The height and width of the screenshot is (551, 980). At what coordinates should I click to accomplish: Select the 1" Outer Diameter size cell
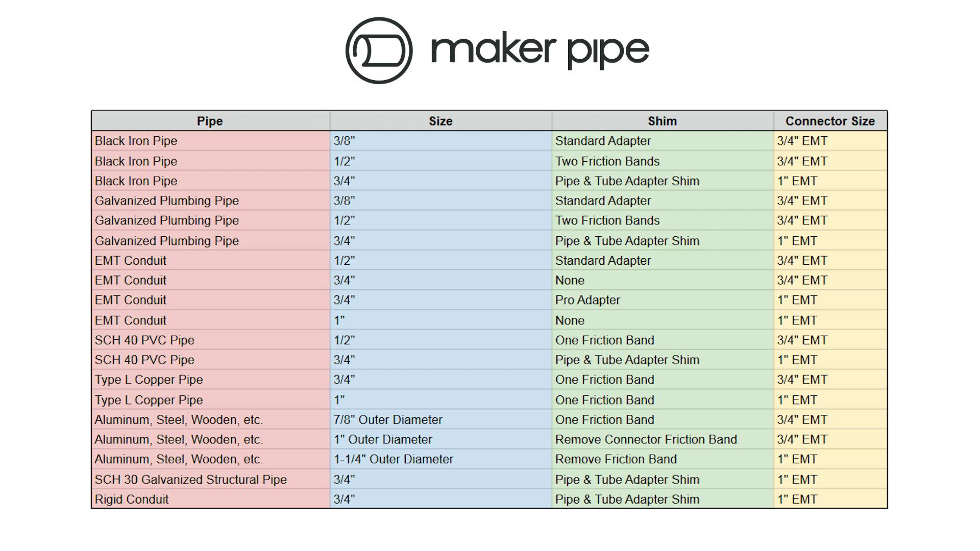440,439
